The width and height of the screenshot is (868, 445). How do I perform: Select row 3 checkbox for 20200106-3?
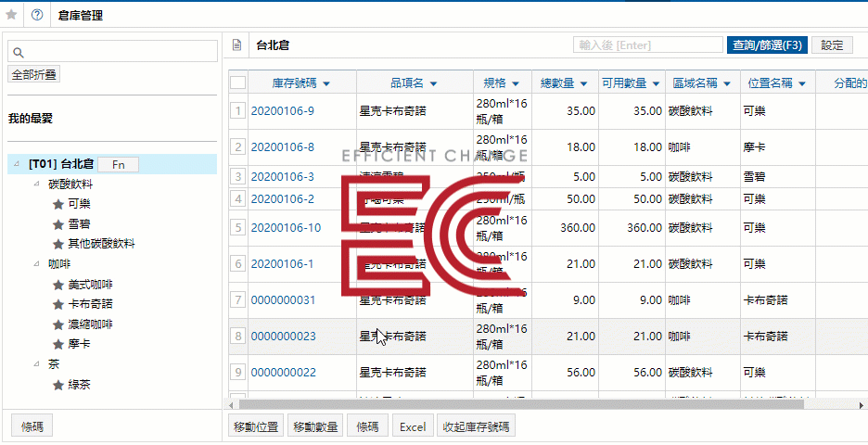238,177
